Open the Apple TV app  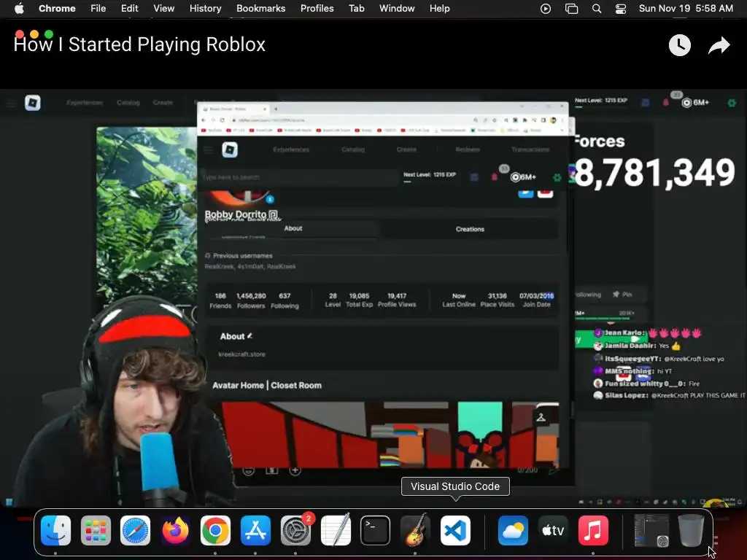coord(553,530)
